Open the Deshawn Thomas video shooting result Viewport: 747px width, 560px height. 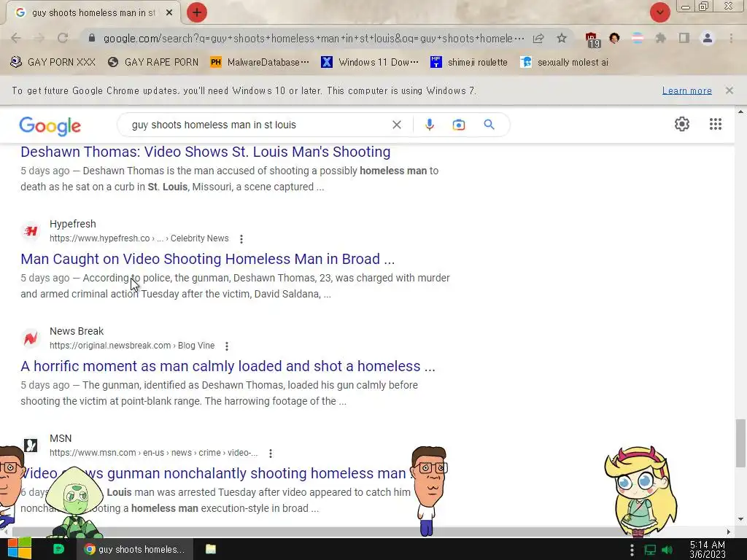(x=205, y=152)
